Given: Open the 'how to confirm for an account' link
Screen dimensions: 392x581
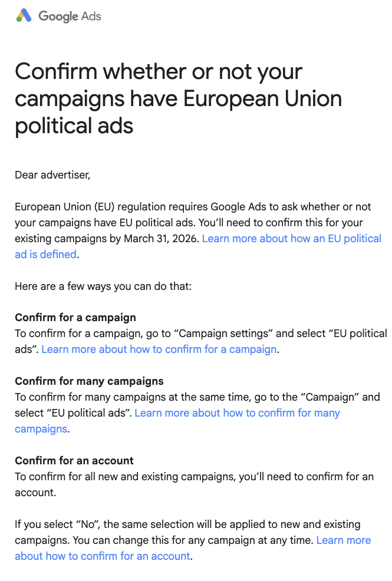Looking at the screenshot, I should [x=102, y=556].
